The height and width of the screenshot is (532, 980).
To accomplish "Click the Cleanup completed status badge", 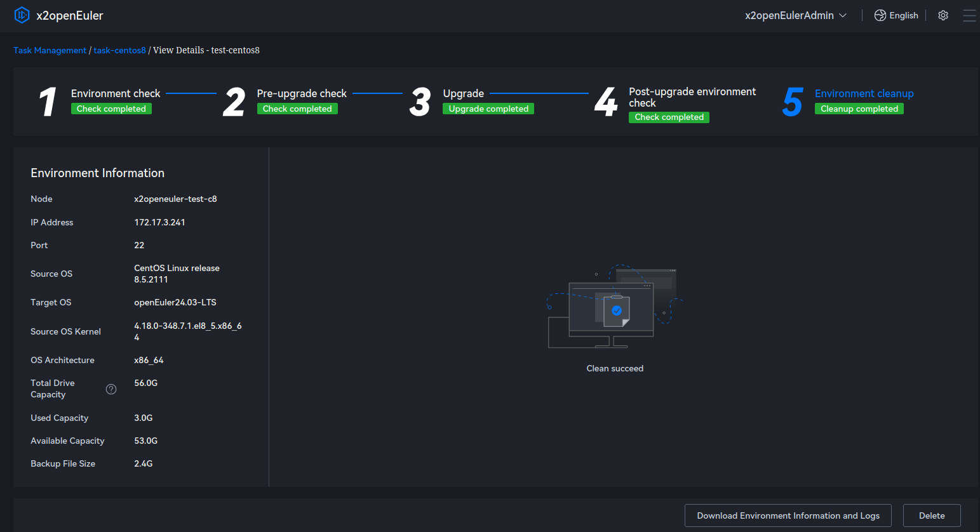I will [859, 109].
